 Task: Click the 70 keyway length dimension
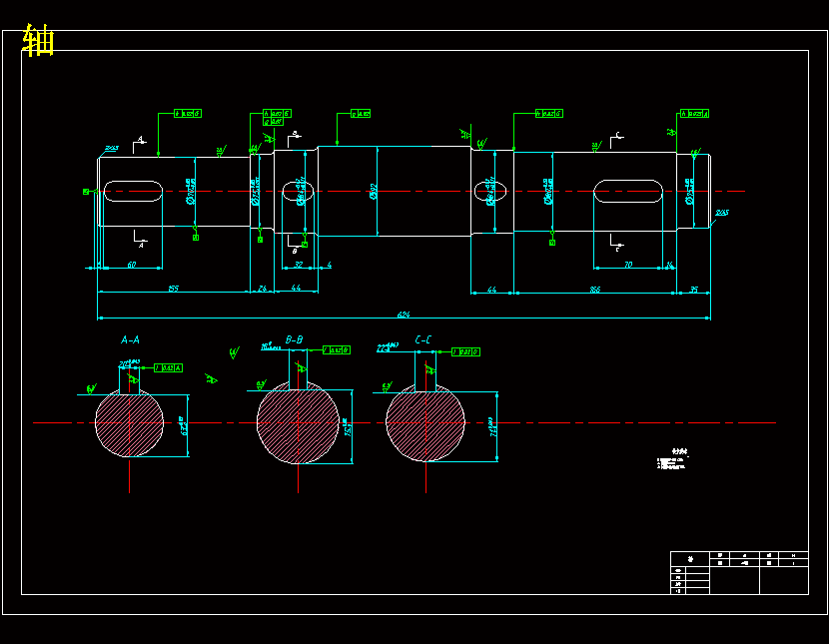click(628, 265)
